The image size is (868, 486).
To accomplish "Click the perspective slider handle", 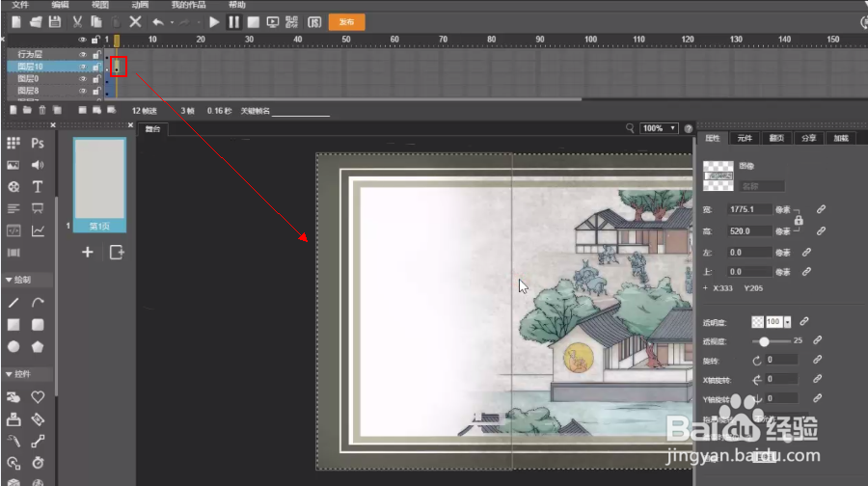I will click(x=764, y=341).
